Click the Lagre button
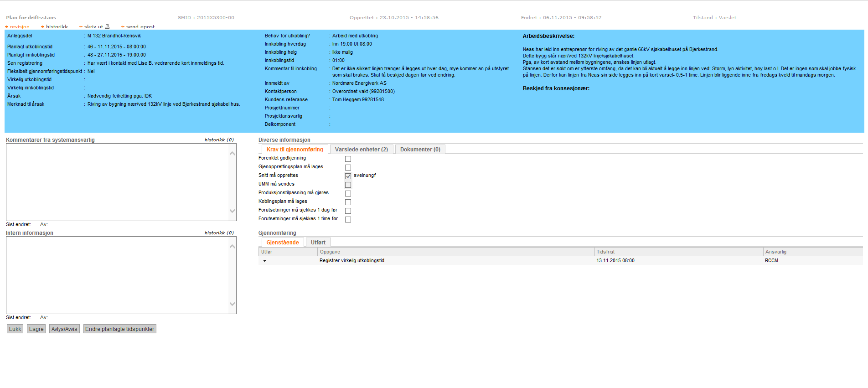The height and width of the screenshot is (388, 868). (36, 329)
